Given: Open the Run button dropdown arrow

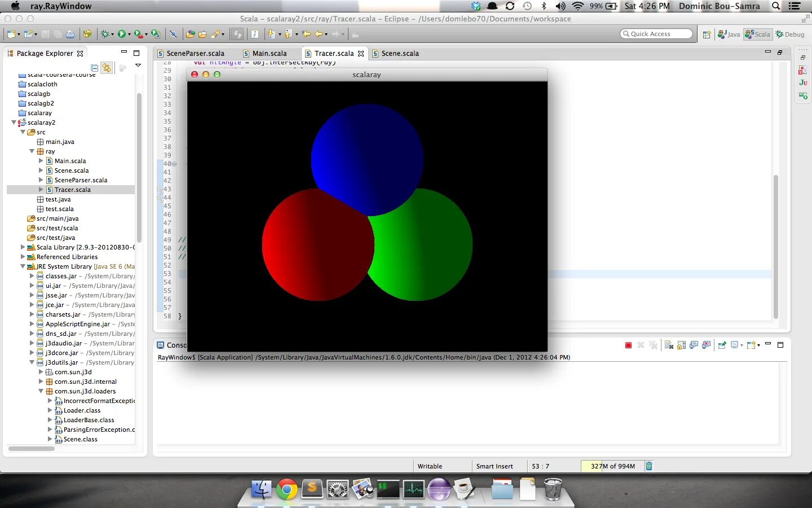Looking at the screenshot, I should 129,34.
